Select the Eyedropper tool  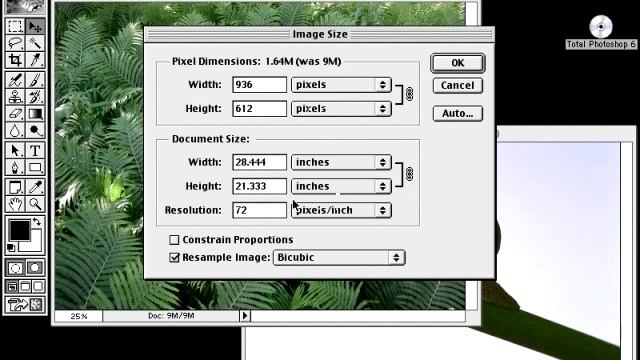click(x=35, y=187)
